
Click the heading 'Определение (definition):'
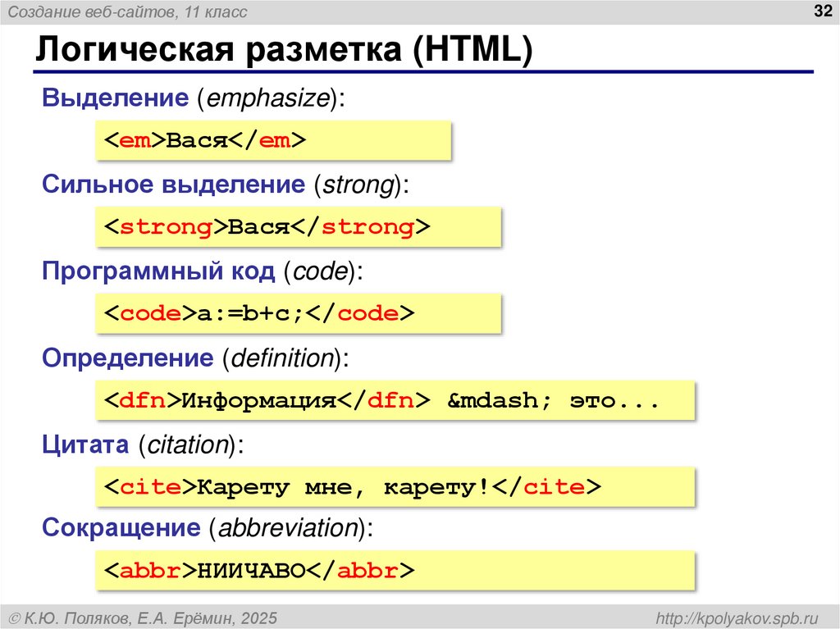point(195,358)
